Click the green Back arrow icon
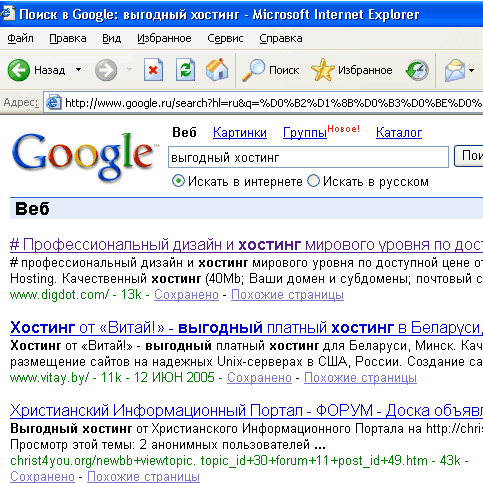Viewport: 483px width, 483px height. (x=19, y=70)
